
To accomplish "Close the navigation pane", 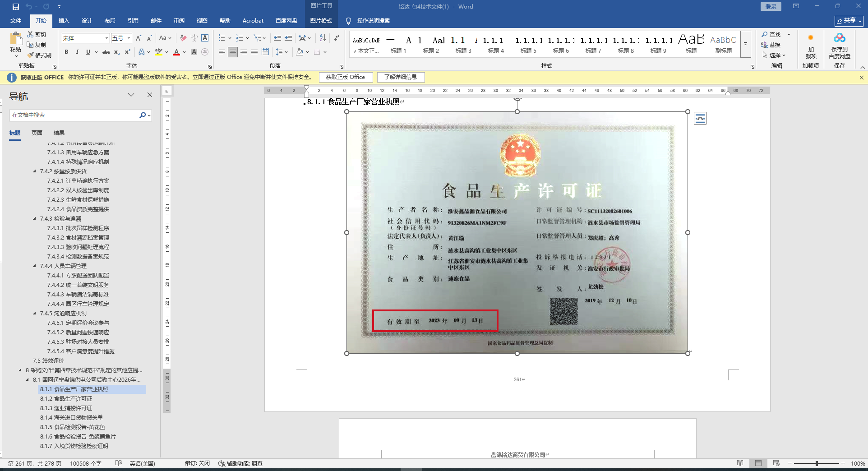I will pos(150,95).
